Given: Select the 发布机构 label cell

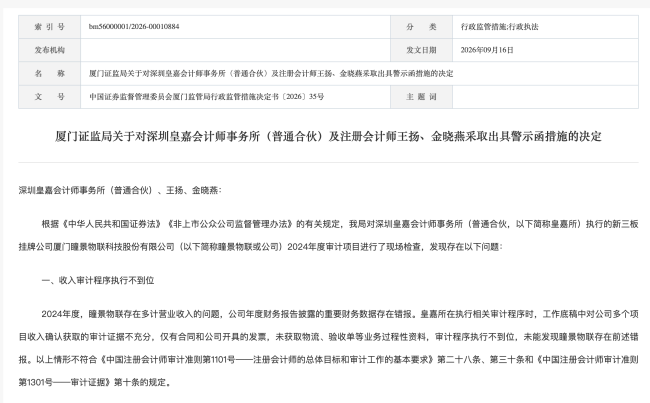Looking at the screenshot, I should [49, 50].
